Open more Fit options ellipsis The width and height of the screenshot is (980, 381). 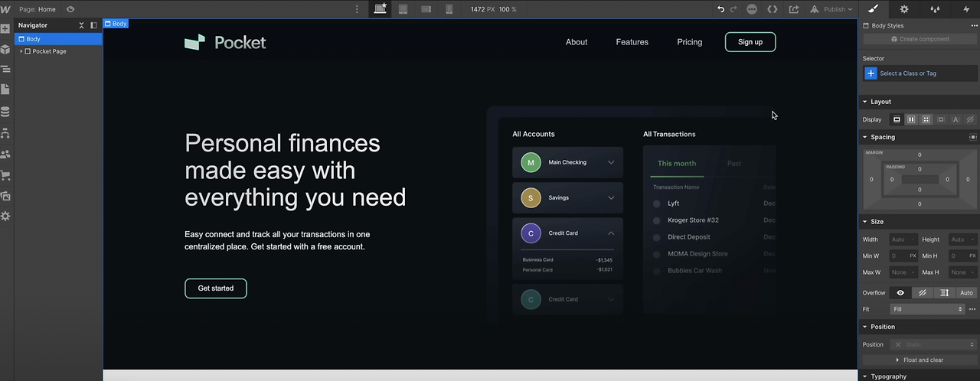[x=972, y=309]
